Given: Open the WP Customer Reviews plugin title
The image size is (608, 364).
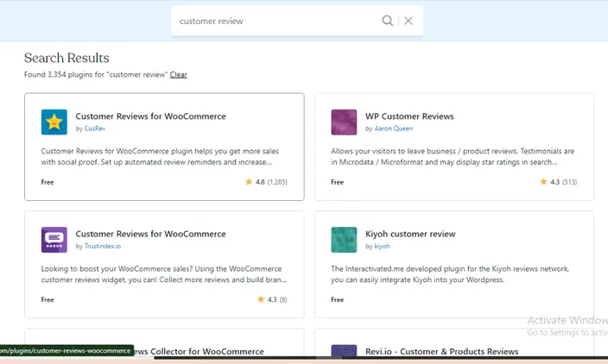Looking at the screenshot, I should pyautogui.click(x=409, y=116).
